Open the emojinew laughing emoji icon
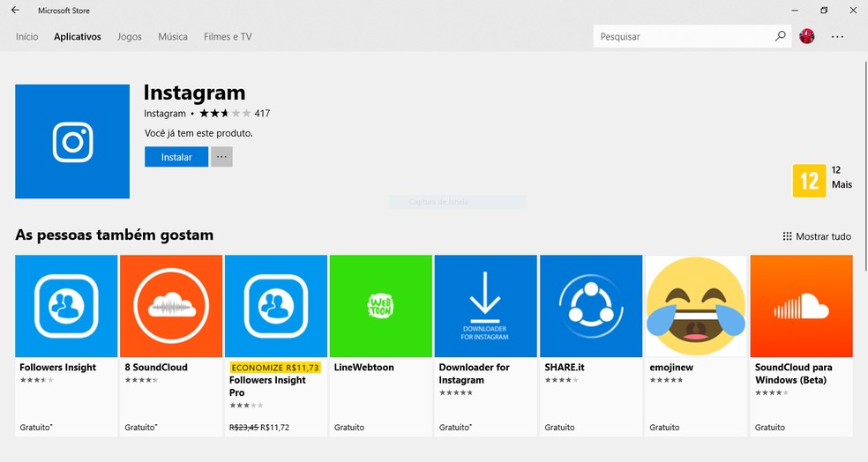This screenshot has width=868, height=462. 696,306
